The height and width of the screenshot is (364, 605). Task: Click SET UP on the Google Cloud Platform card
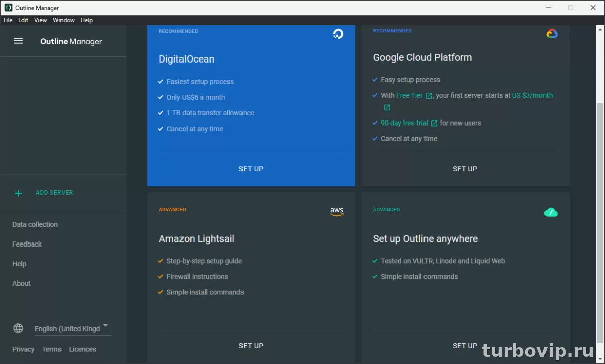pos(465,169)
